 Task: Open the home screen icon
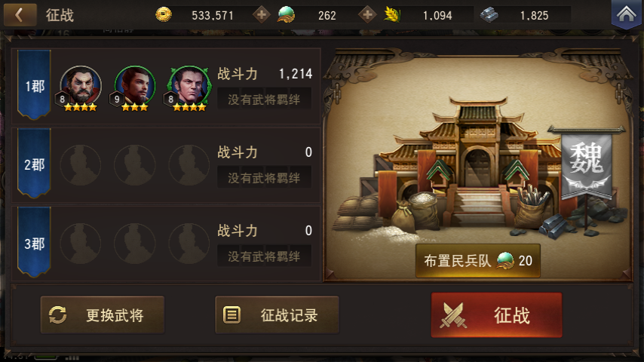[x=627, y=14]
